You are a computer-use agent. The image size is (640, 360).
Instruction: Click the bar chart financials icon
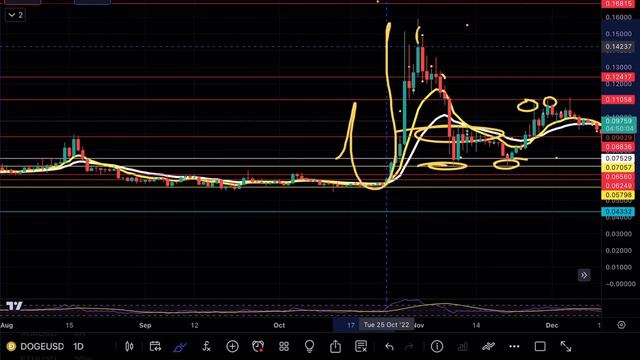point(462,347)
